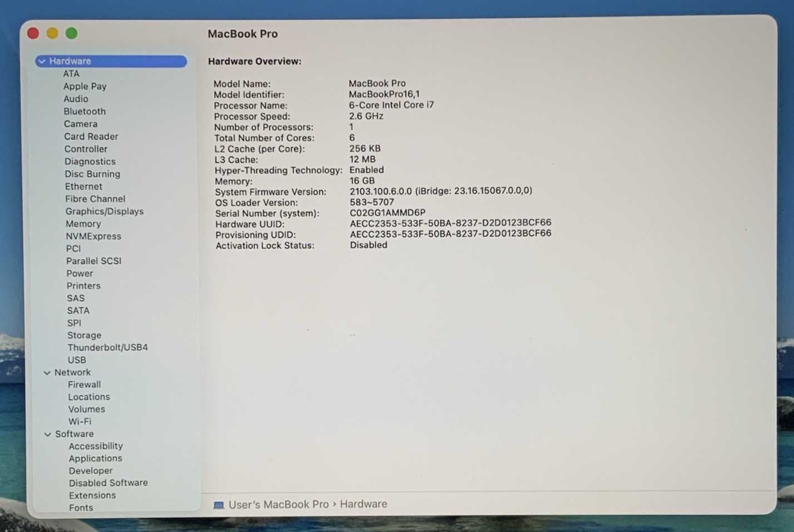Select Storage in the sidebar
794x532 pixels.
coord(85,335)
